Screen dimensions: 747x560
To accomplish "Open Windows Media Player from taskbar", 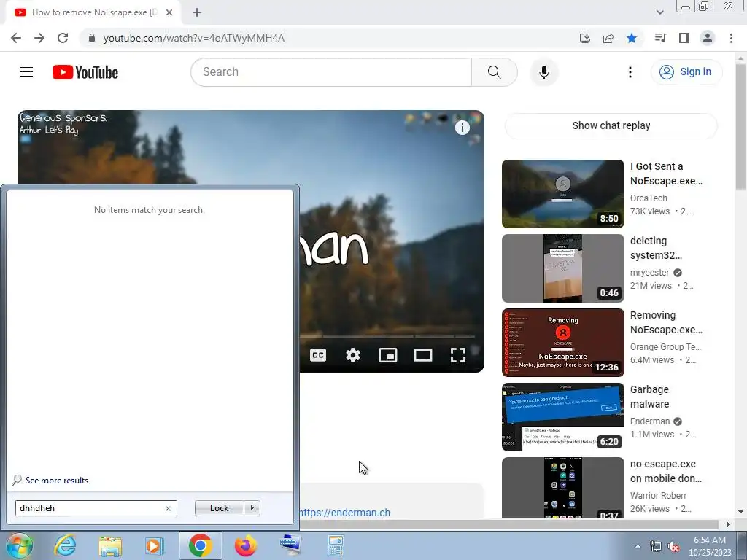I will point(155,545).
